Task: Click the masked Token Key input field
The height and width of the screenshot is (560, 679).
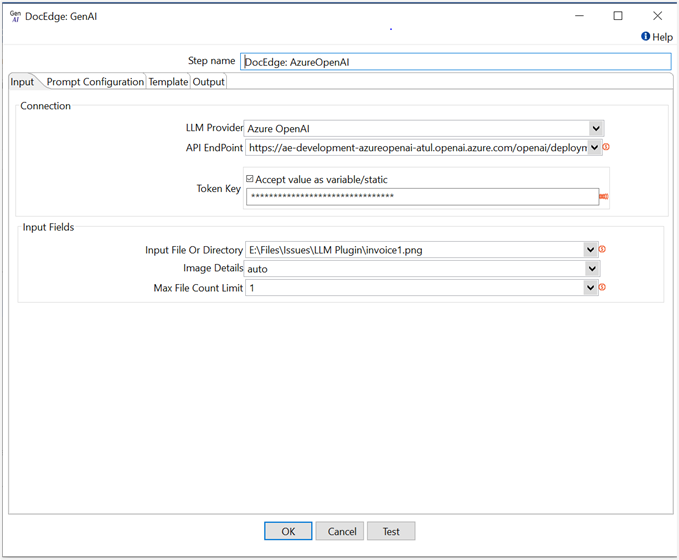Action: click(422, 197)
